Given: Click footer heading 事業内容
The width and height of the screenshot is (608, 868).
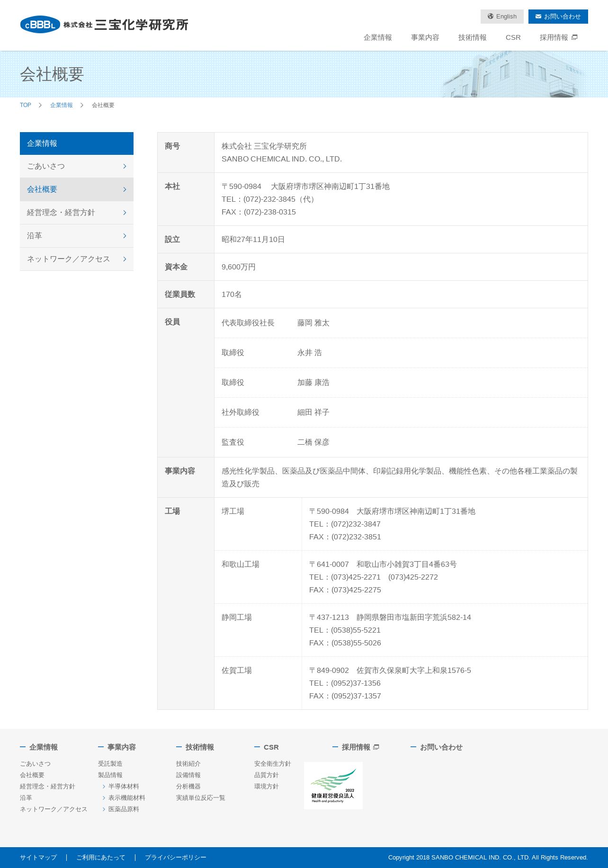Looking at the screenshot, I should pyautogui.click(x=122, y=747).
